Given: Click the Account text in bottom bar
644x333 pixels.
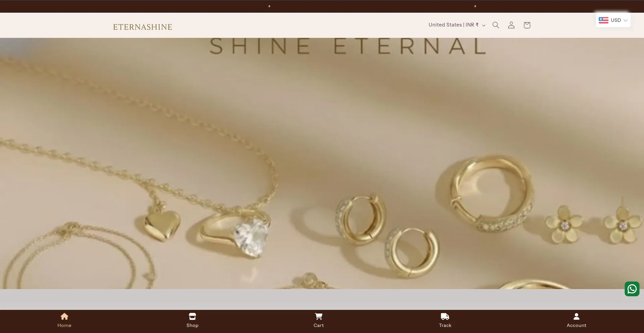Looking at the screenshot, I should 576,325.
